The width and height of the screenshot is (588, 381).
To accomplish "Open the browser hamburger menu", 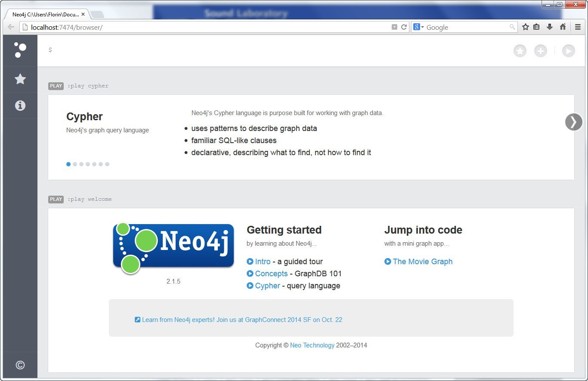I will (x=578, y=27).
